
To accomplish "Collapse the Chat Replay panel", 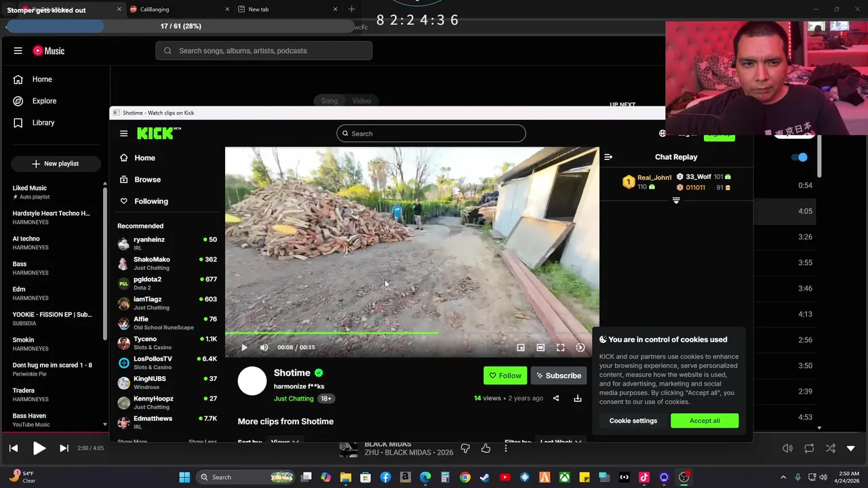I will pyautogui.click(x=608, y=157).
